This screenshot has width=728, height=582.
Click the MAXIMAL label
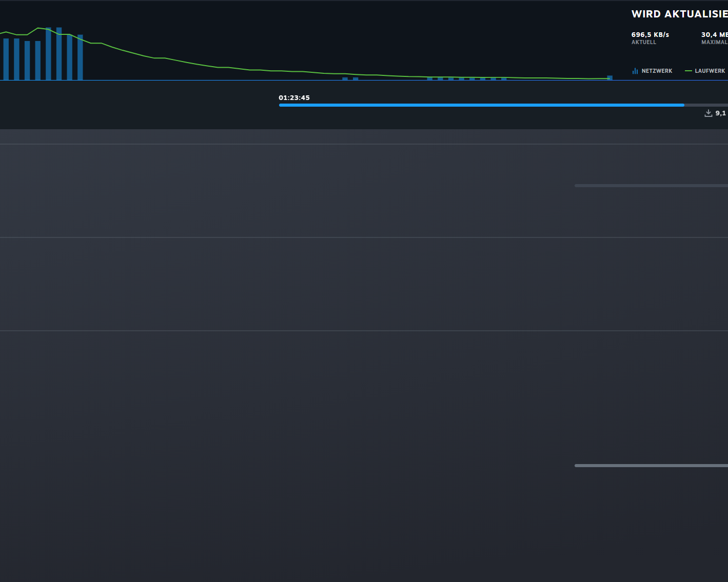point(714,43)
